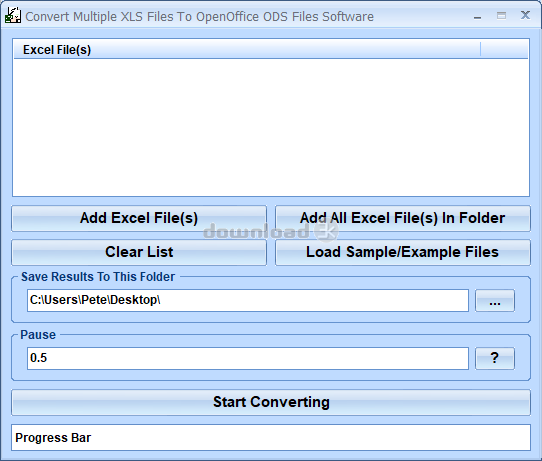This screenshot has height=461, width=542.
Task: Clear List of Excel files
Action: (x=139, y=252)
